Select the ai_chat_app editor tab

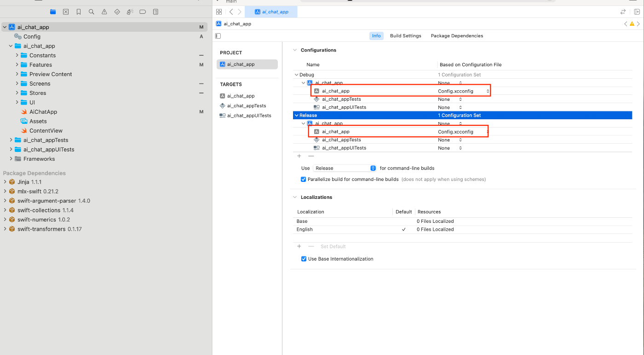coord(271,12)
